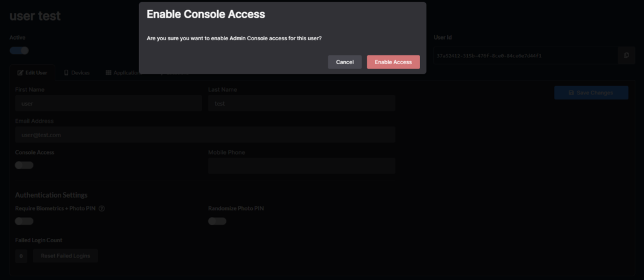Click the dialog title 'Enable Console Access'

pyautogui.click(x=206, y=14)
